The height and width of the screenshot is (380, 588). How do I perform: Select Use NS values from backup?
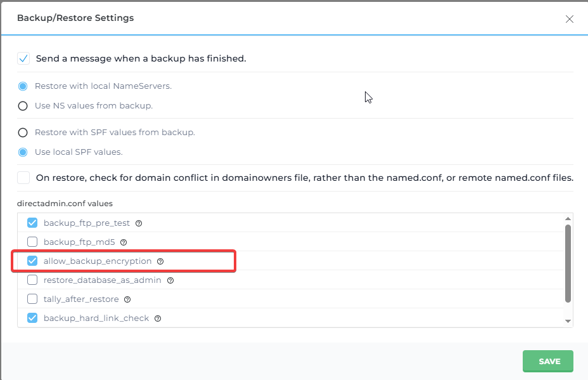coord(23,106)
